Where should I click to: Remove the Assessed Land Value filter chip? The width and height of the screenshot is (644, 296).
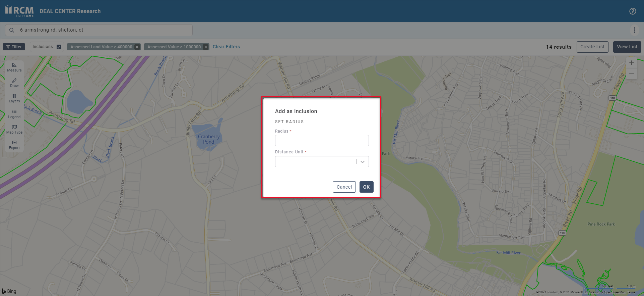pyautogui.click(x=137, y=47)
